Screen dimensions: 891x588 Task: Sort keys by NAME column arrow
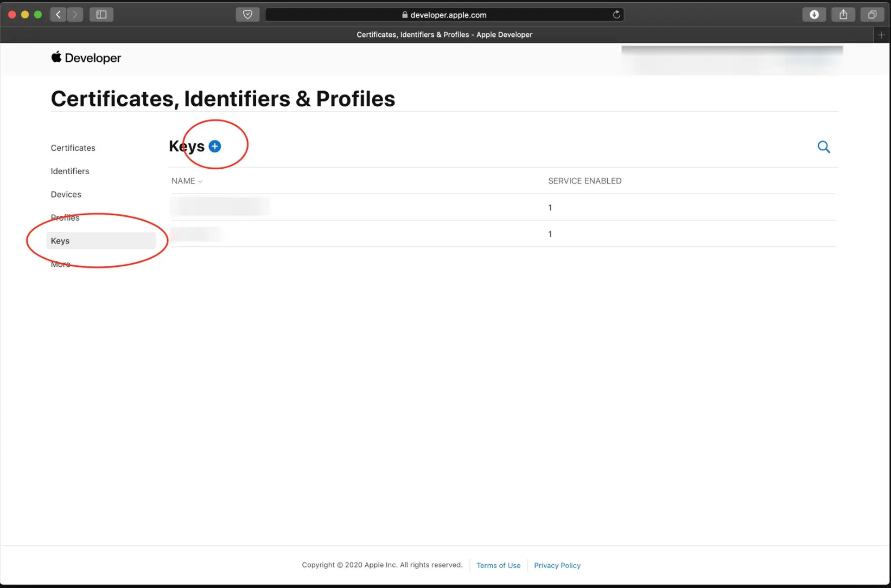(200, 182)
